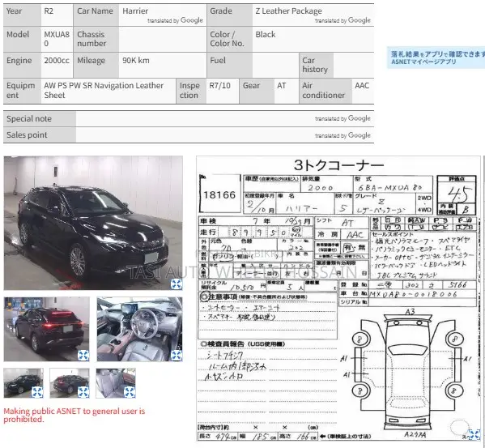Click expand icon on rear tail-light photo
Screen dimensions: 485x448
(x=83, y=355)
